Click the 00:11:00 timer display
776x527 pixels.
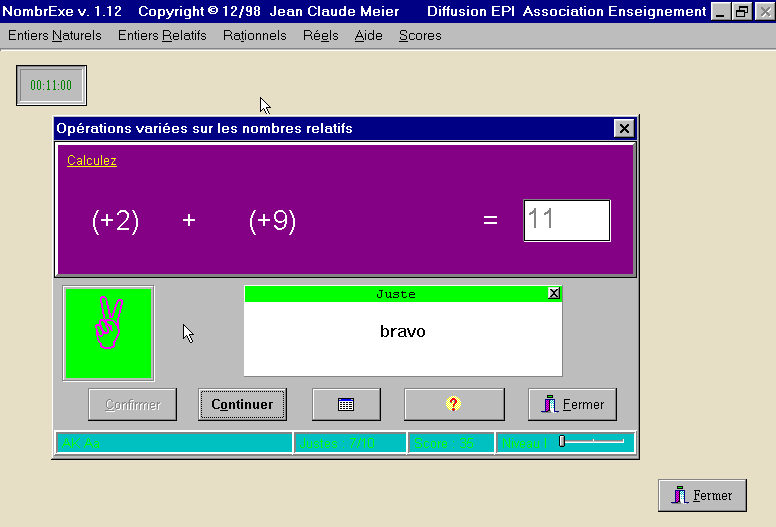click(x=51, y=85)
